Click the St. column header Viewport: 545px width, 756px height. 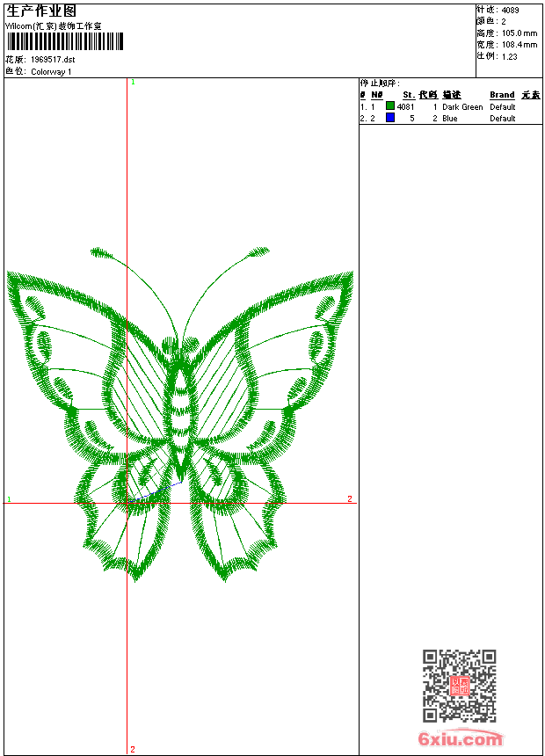[x=408, y=95]
